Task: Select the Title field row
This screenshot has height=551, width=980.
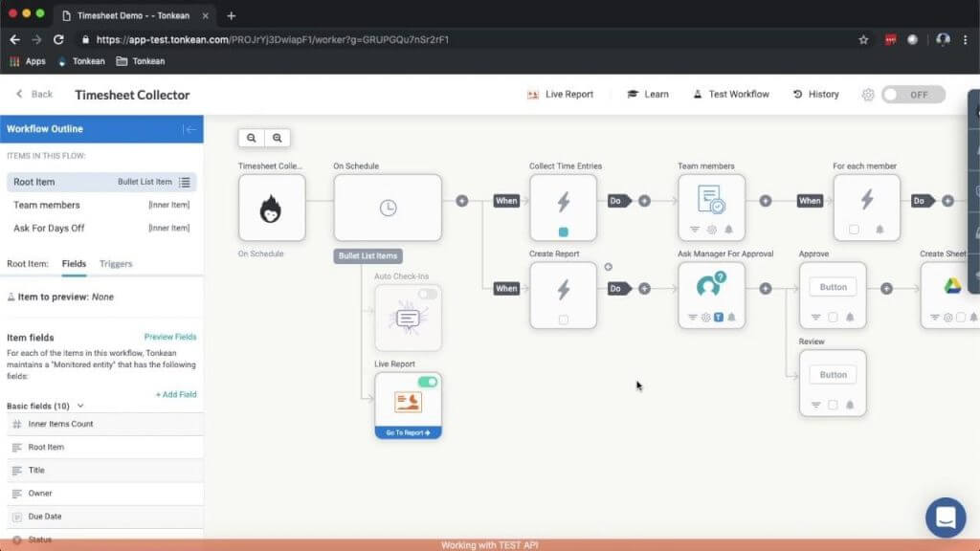Action: point(105,471)
